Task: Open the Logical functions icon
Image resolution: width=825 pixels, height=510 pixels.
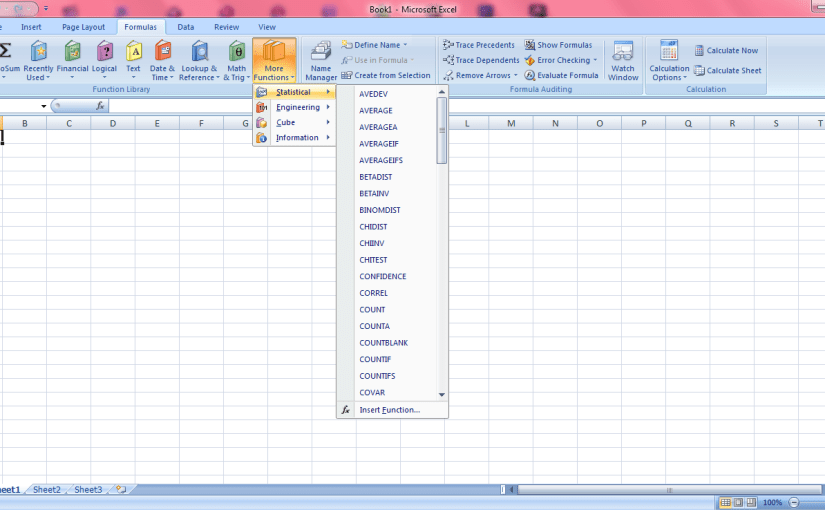Action: pos(104,58)
